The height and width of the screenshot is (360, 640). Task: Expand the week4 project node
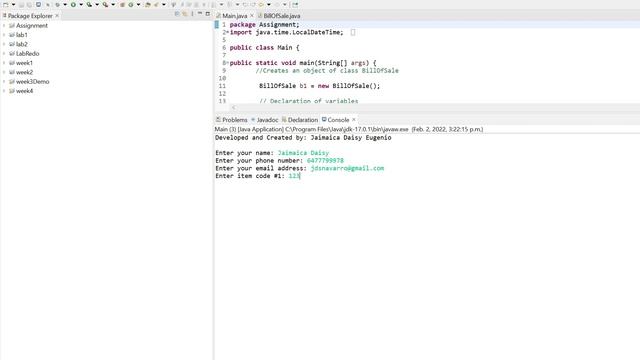[x=4, y=91]
